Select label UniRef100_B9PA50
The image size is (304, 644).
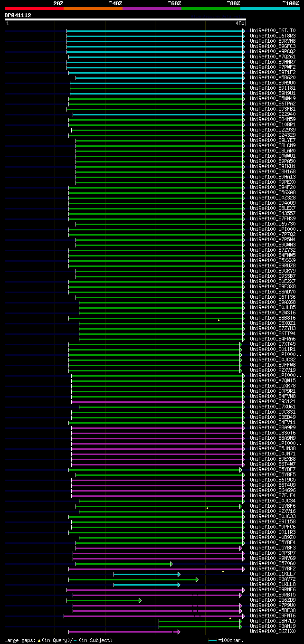[273, 161]
